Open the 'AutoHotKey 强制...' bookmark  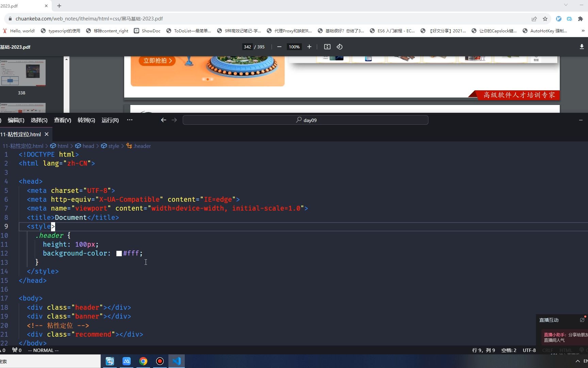coord(545,31)
